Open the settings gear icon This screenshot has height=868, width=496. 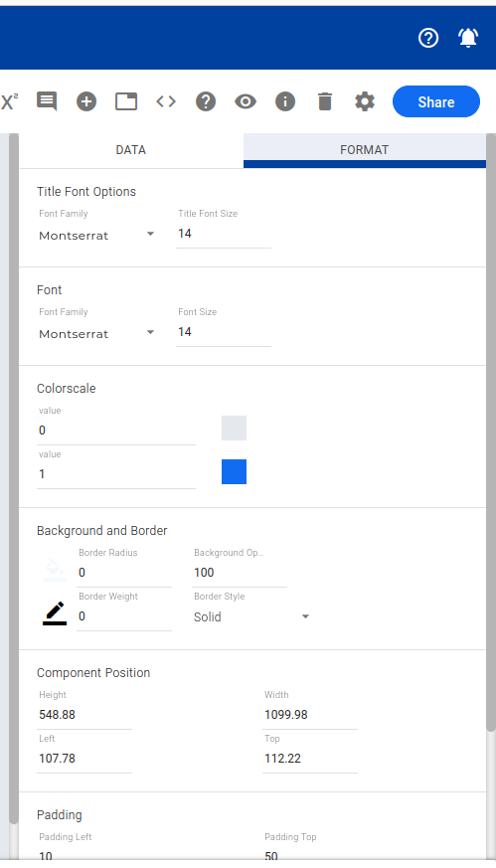click(365, 101)
